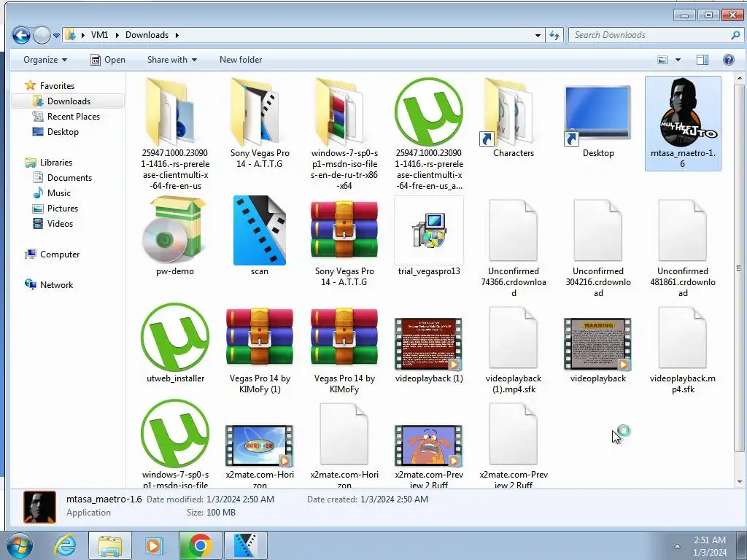This screenshot has height=560, width=747.
Task: Open the recent locations dropdown arrow
Action: 56,35
